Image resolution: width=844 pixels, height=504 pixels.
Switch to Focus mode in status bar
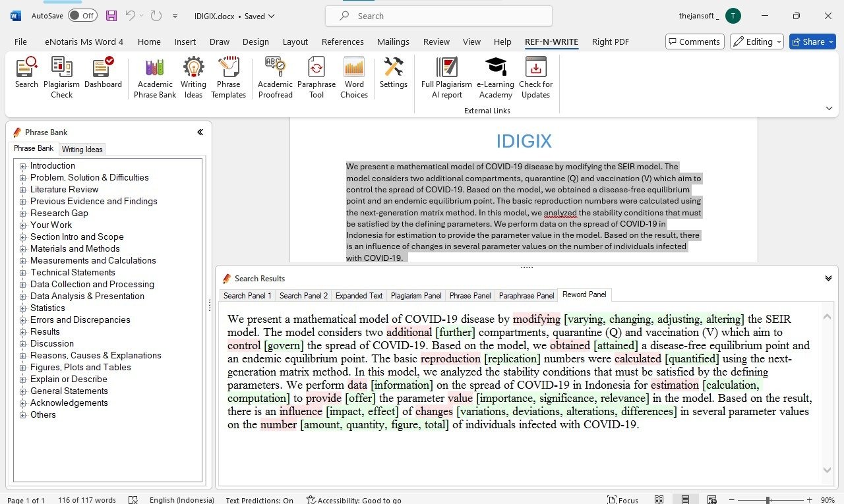click(622, 500)
